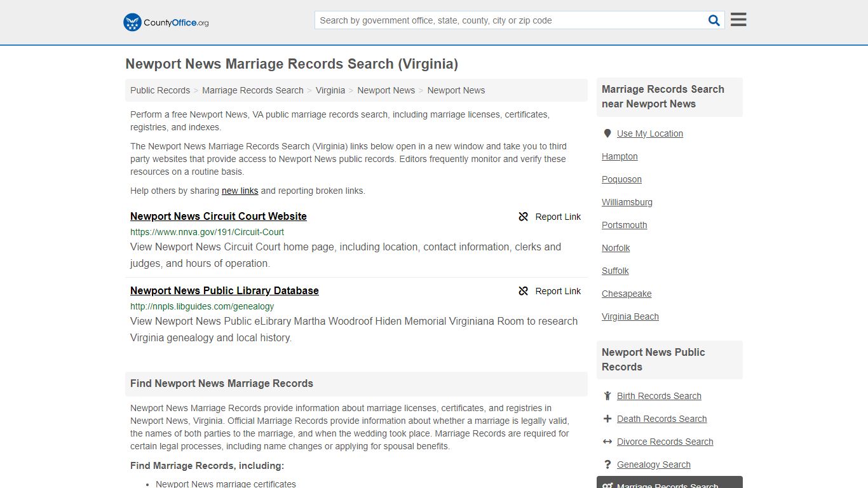This screenshot has width=868, height=488.
Task: Click 'Find Marriage Records, including:' subheading
Action: [x=207, y=466]
